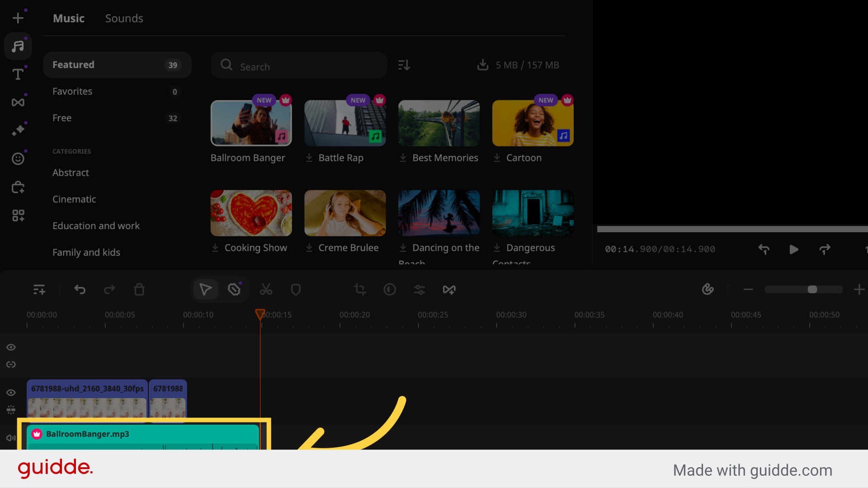Select the cursor selection tool
868x488 pixels.
(x=206, y=289)
